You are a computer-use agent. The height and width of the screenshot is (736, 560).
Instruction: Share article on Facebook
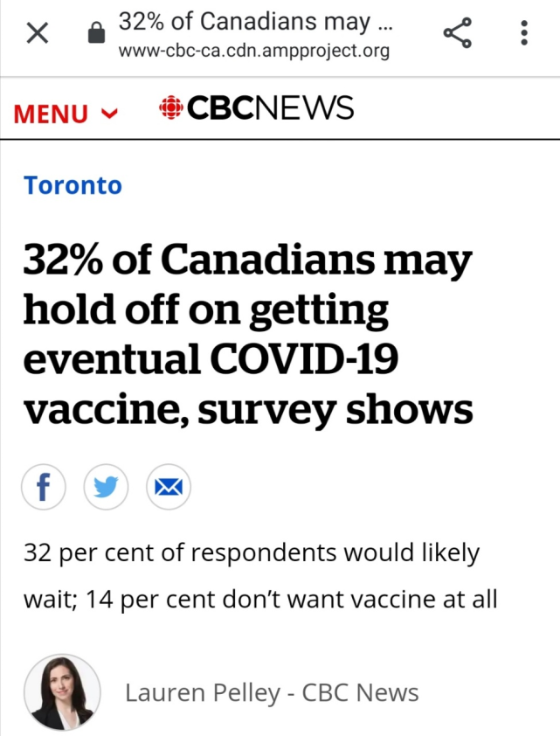click(43, 487)
